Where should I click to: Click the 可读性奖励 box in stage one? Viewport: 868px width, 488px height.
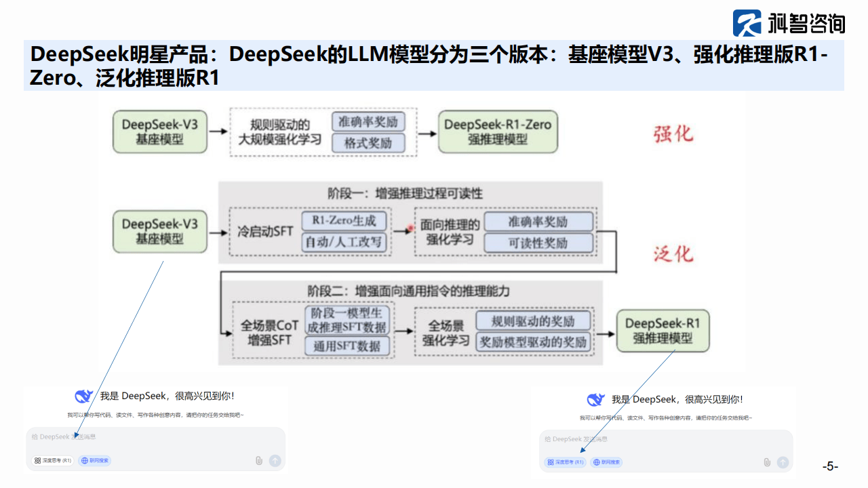538,243
